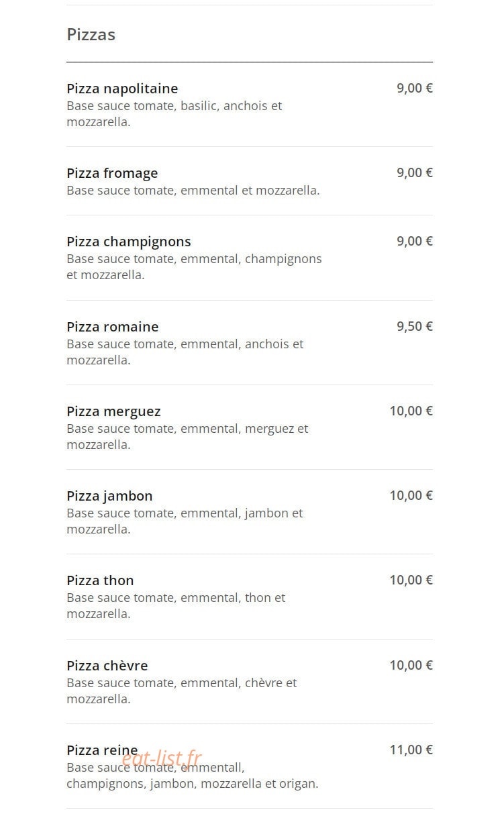This screenshot has height=814, width=504.
Task: Select Pizza thon title
Action: [100, 580]
